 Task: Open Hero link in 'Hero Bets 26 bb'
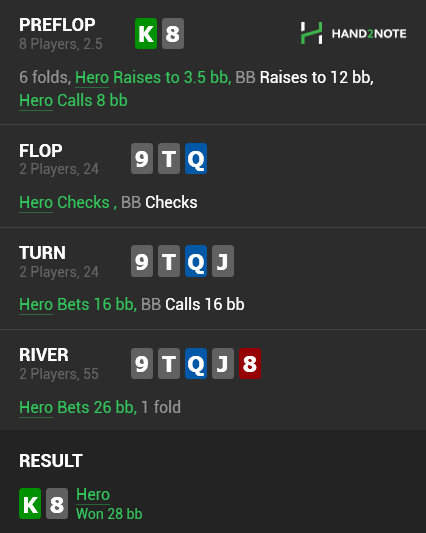(36, 407)
